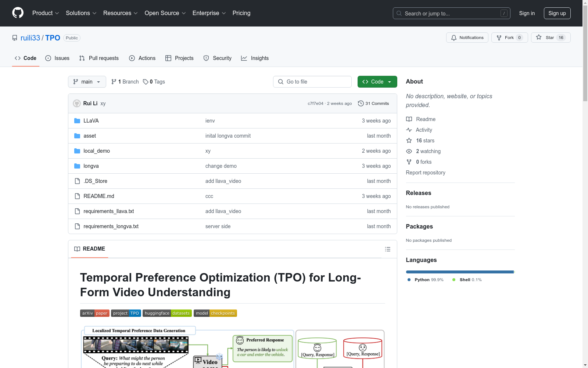The image size is (588, 368).
Task: Open the main branch selector dropdown
Action: point(87,82)
